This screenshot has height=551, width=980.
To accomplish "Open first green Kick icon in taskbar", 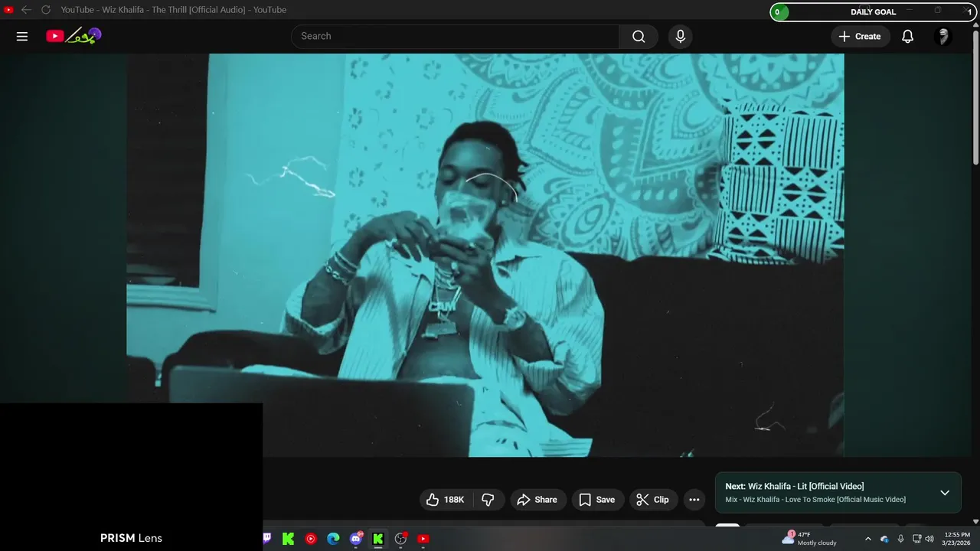I will pos(289,539).
